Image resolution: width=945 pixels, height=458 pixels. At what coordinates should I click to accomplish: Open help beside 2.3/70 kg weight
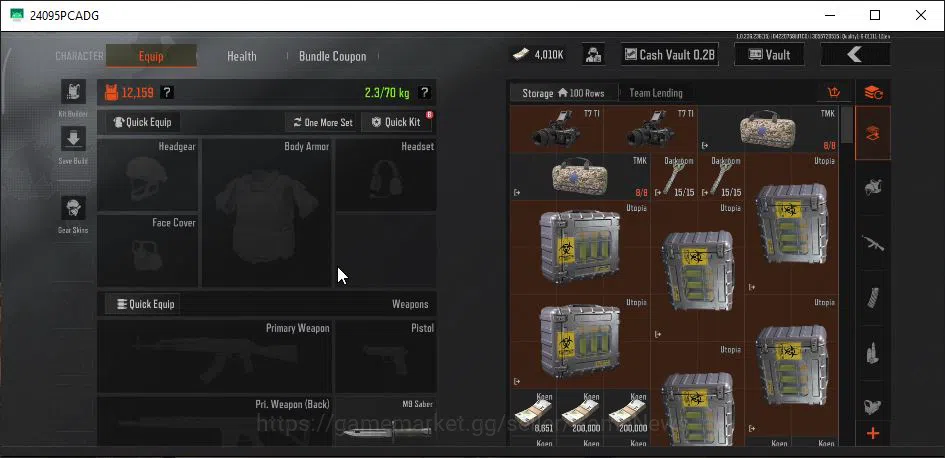[x=424, y=93]
